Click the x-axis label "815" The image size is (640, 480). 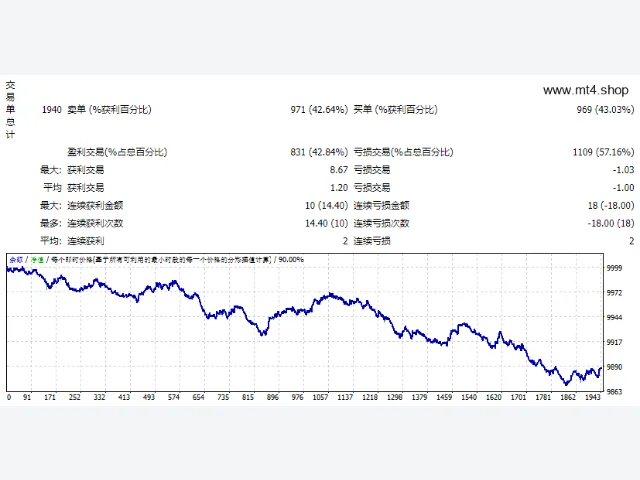(x=248, y=397)
